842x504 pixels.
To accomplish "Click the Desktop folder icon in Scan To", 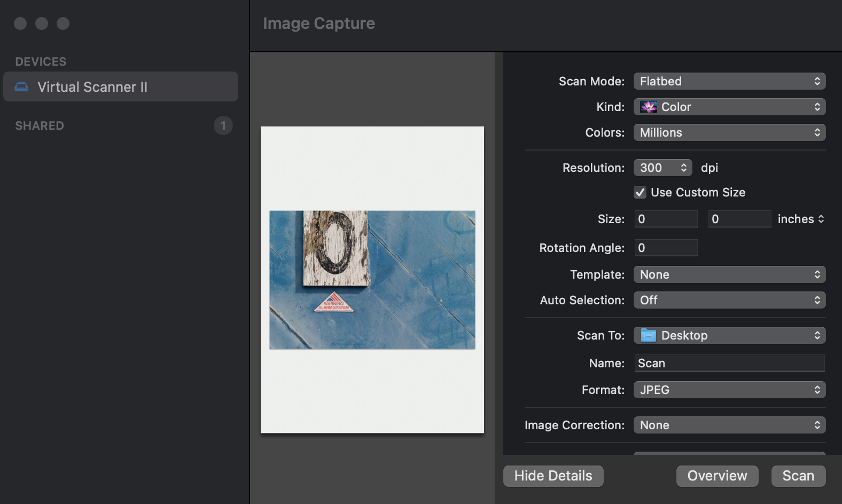I will coord(649,335).
